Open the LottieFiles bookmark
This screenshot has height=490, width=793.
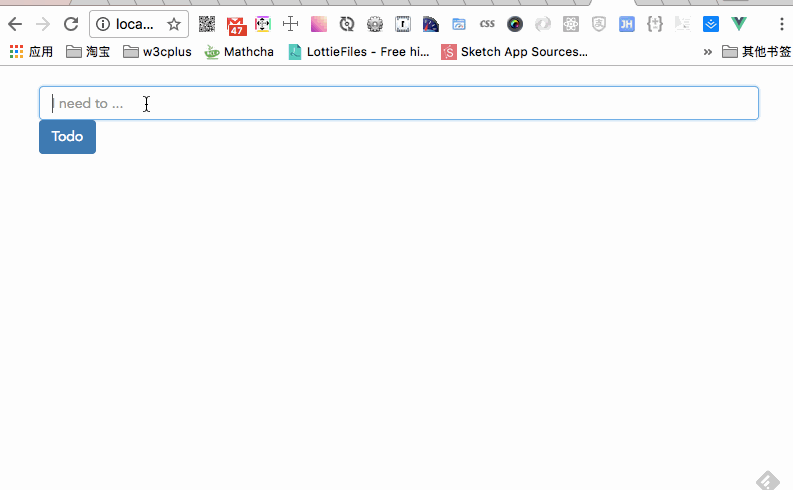coord(359,52)
